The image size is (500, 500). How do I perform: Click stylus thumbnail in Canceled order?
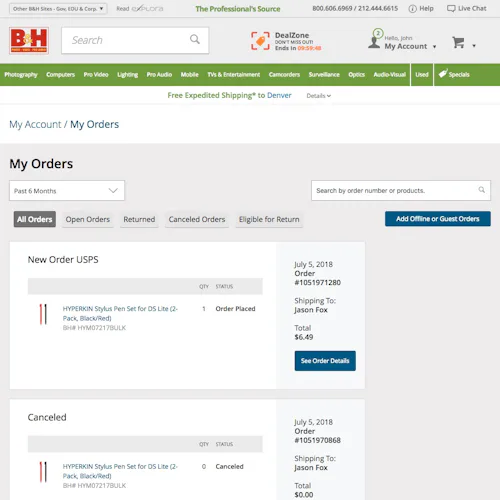43,472
